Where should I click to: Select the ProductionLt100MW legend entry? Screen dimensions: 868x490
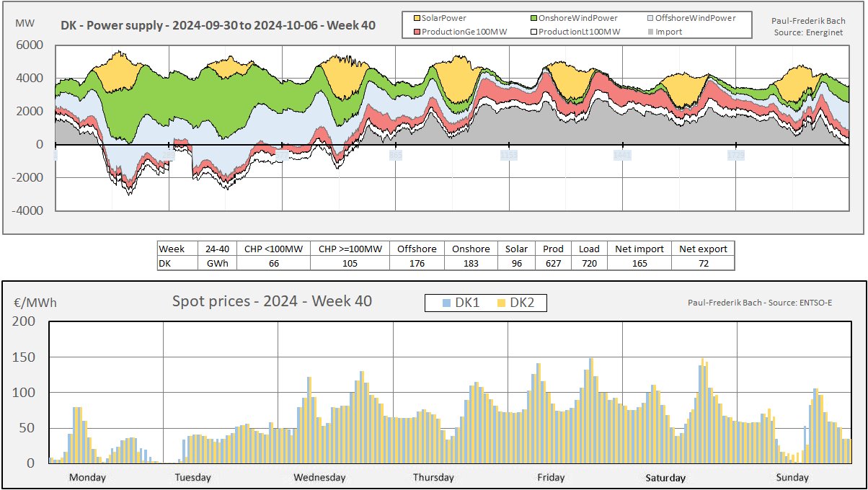(x=576, y=32)
